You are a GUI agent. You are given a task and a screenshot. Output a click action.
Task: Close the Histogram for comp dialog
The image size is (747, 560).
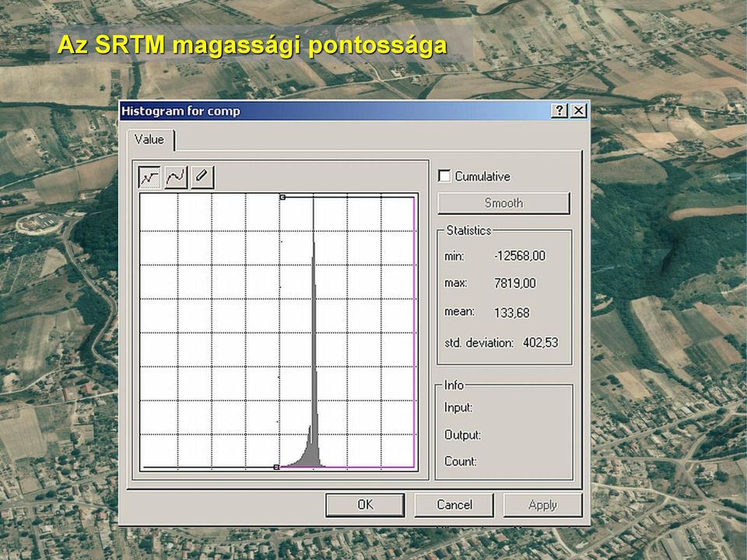pyautogui.click(x=578, y=111)
